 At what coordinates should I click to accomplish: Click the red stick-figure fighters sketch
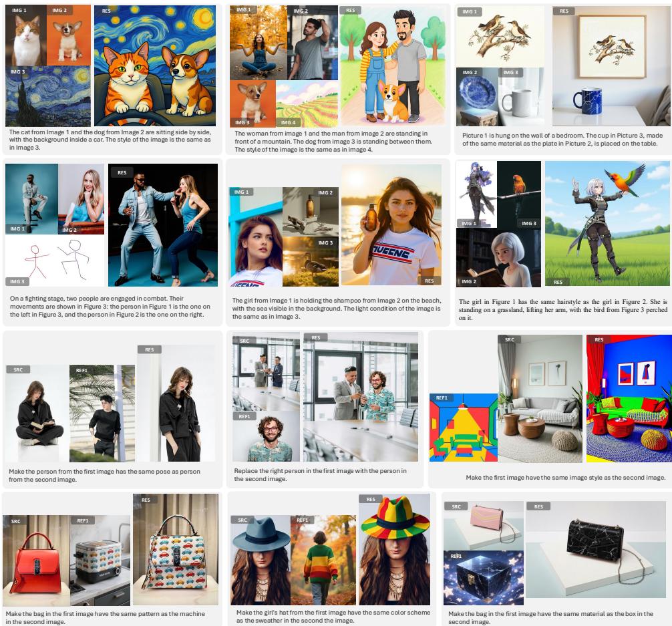coord(55,260)
